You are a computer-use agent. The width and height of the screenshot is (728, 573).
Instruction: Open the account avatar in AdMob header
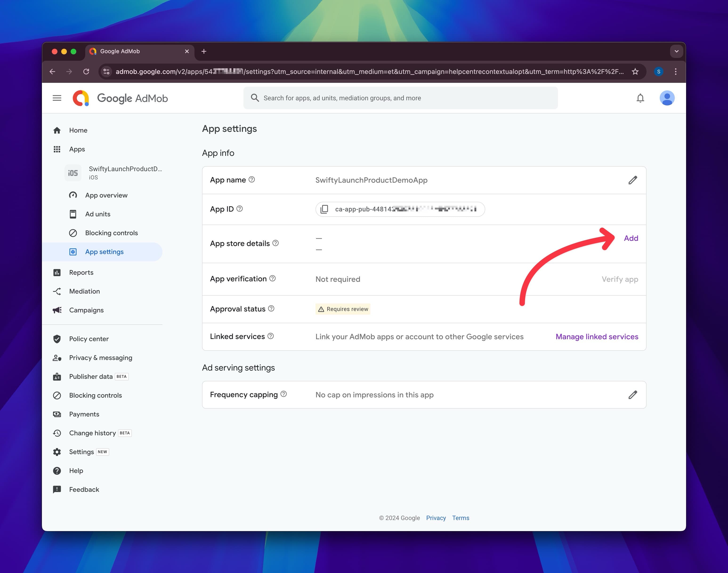pos(667,98)
